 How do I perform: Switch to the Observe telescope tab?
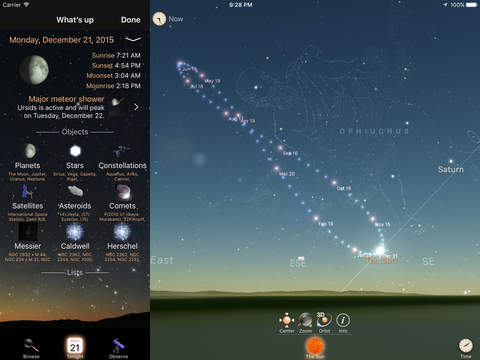pyautogui.click(x=118, y=348)
